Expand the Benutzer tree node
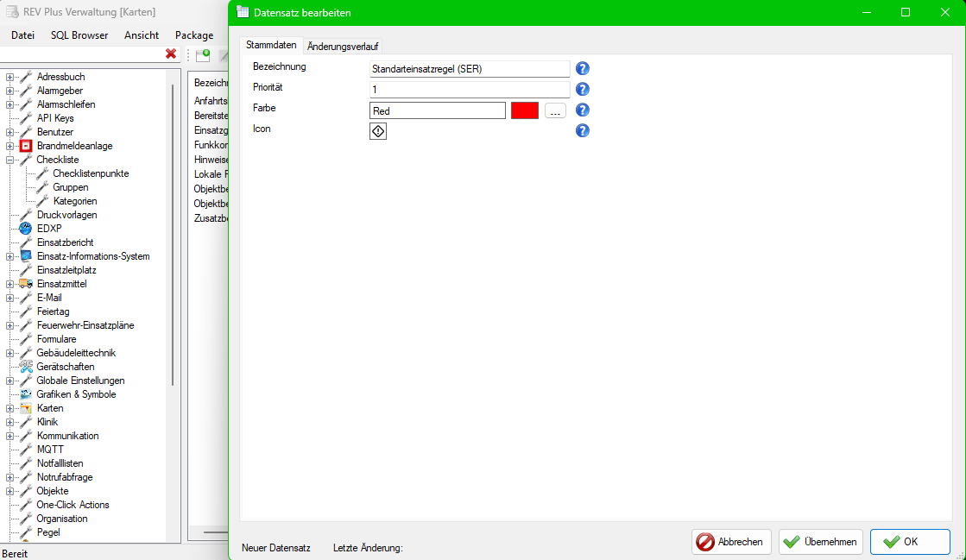Screen dimensions: 966x560 9,131
